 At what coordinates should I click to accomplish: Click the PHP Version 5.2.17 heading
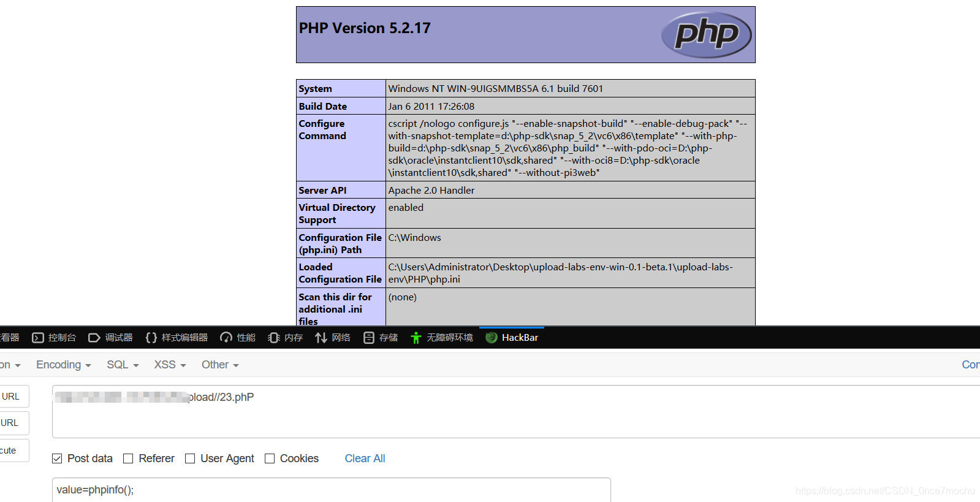click(365, 28)
